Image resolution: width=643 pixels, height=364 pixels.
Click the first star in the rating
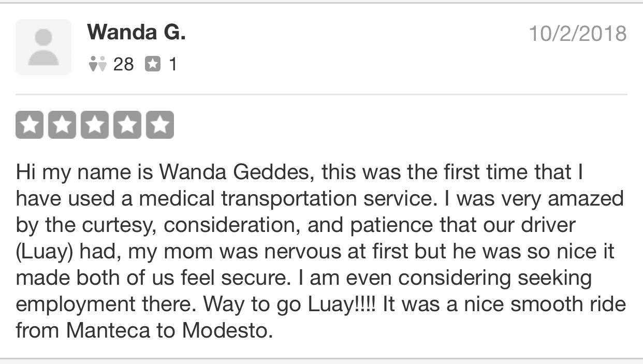tap(30, 125)
